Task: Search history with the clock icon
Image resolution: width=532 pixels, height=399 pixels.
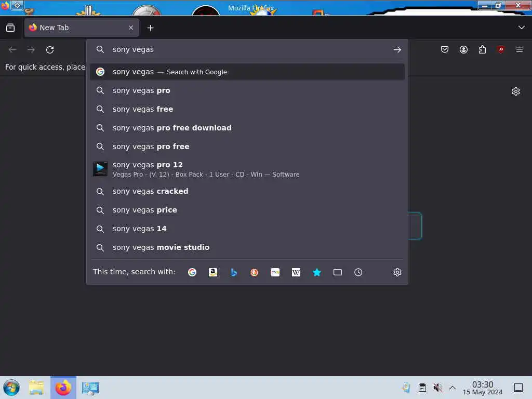Action: coord(358,272)
